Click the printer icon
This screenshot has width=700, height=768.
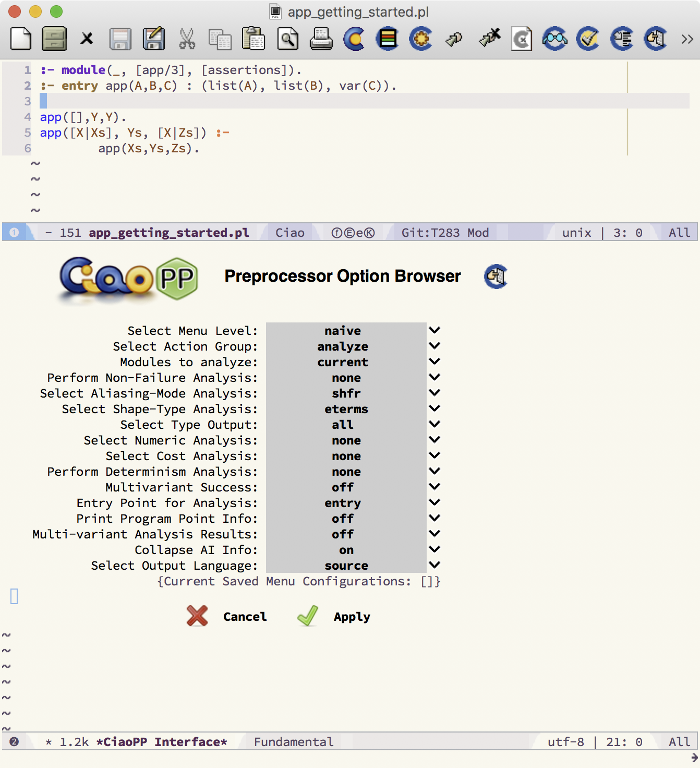point(321,39)
